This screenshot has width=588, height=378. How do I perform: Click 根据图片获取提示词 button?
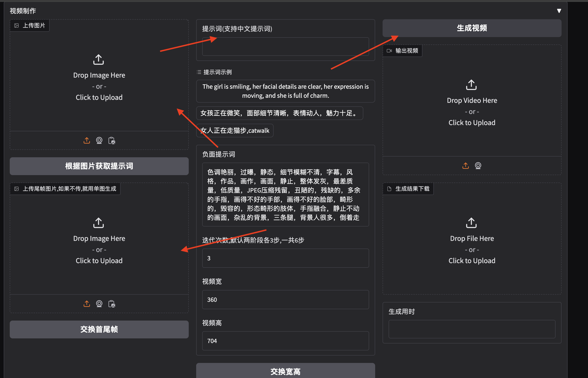[99, 166]
